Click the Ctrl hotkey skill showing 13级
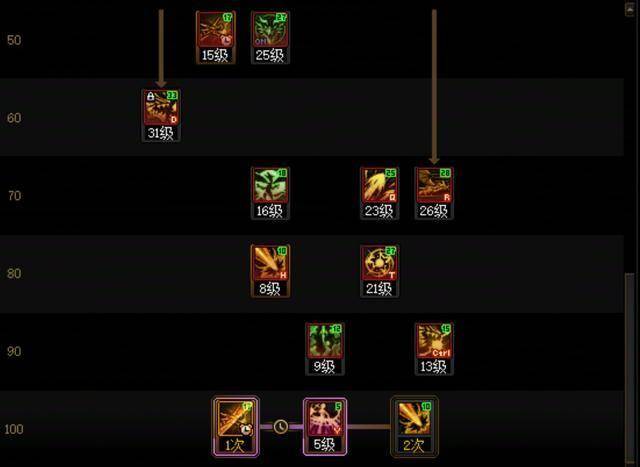The width and height of the screenshot is (640, 467). 434,349
